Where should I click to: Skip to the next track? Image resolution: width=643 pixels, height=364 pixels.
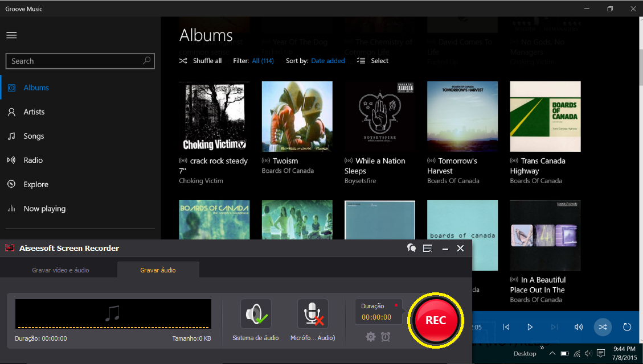pyautogui.click(x=554, y=326)
